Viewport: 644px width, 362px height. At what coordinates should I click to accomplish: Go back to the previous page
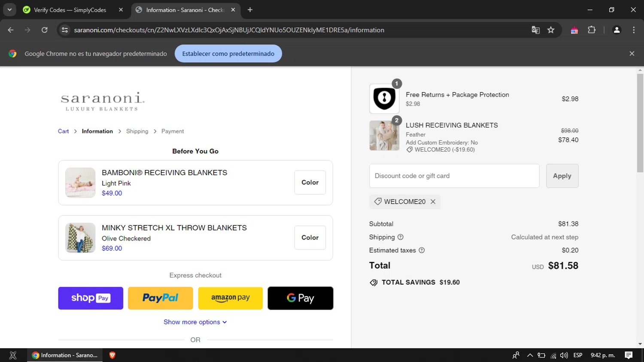(x=11, y=30)
